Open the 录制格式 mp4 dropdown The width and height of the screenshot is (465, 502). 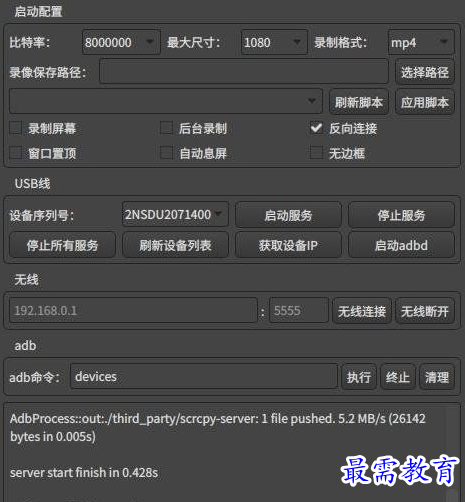421,42
